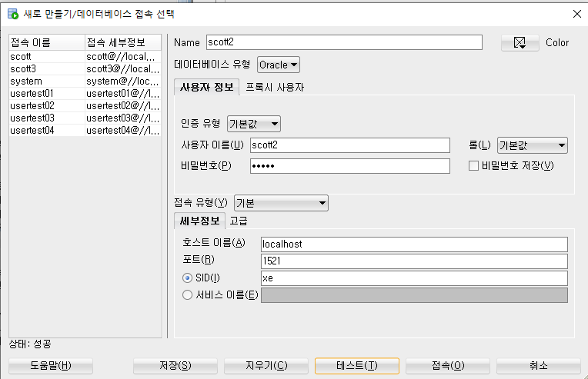Open the 롤 기본값 dropdown

[532, 145]
